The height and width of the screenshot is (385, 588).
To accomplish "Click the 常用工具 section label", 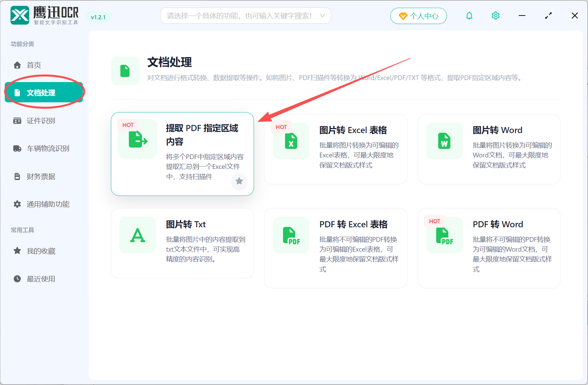I will point(22,230).
